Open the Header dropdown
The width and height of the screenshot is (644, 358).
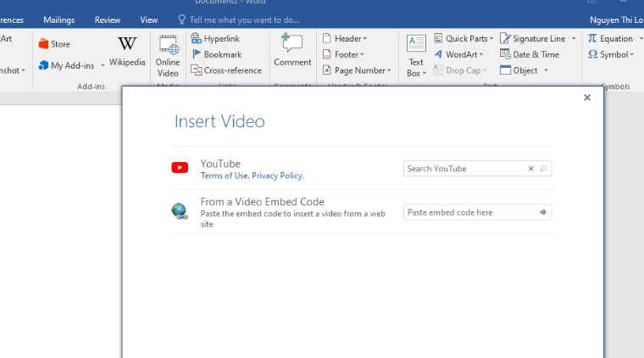coord(345,39)
